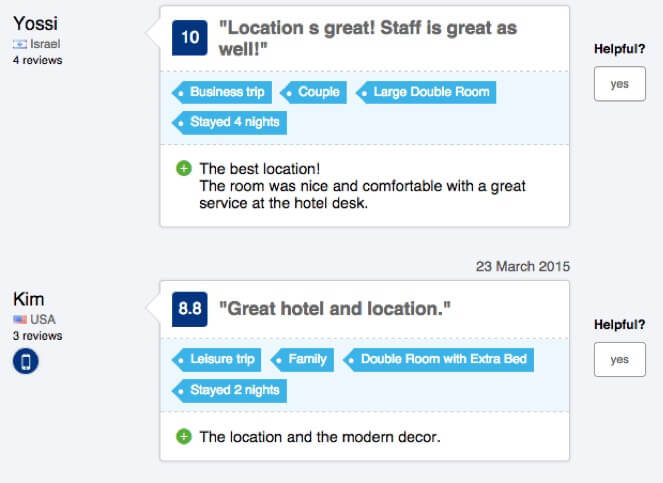Select the Double Room with Extra Bed tag
This screenshot has width=663, height=483.
438,360
